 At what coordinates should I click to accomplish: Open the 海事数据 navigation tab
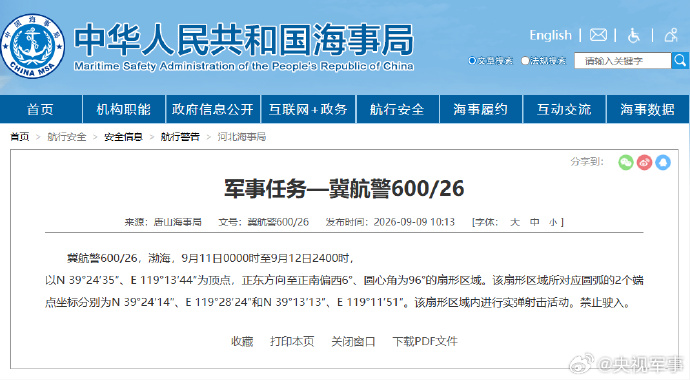point(648,109)
